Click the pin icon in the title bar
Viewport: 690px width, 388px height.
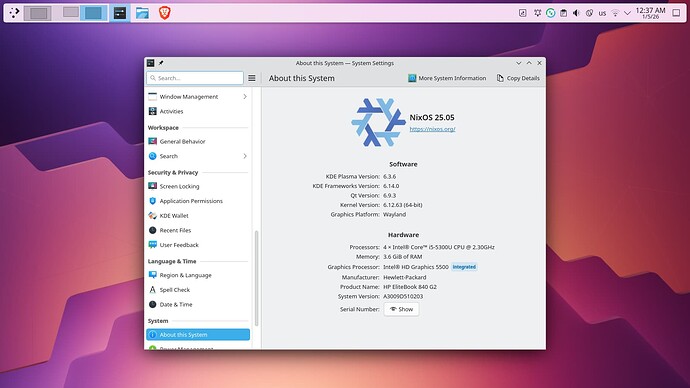(161, 63)
